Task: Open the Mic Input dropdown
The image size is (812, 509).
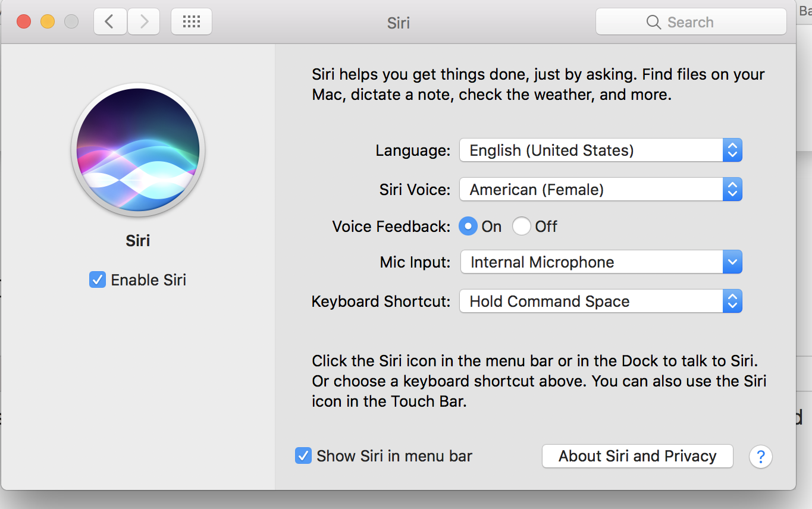Action: 601,262
